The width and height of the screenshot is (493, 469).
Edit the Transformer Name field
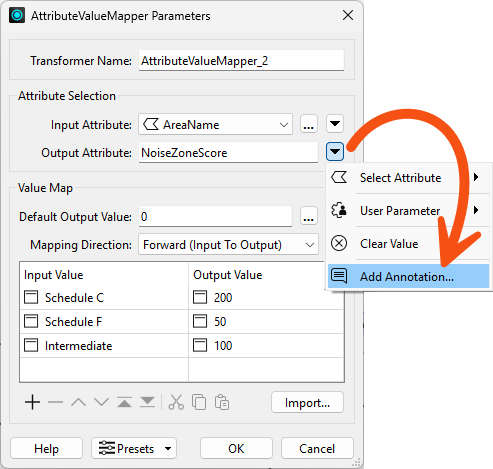241,61
